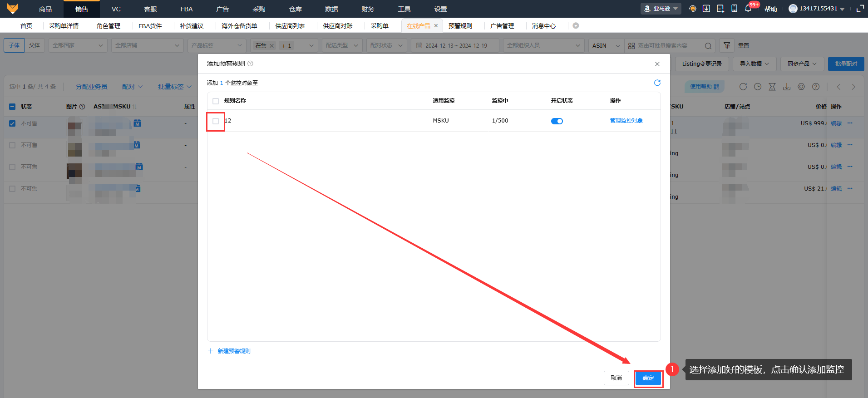Check the rule 12 checkbox

pyautogui.click(x=216, y=121)
